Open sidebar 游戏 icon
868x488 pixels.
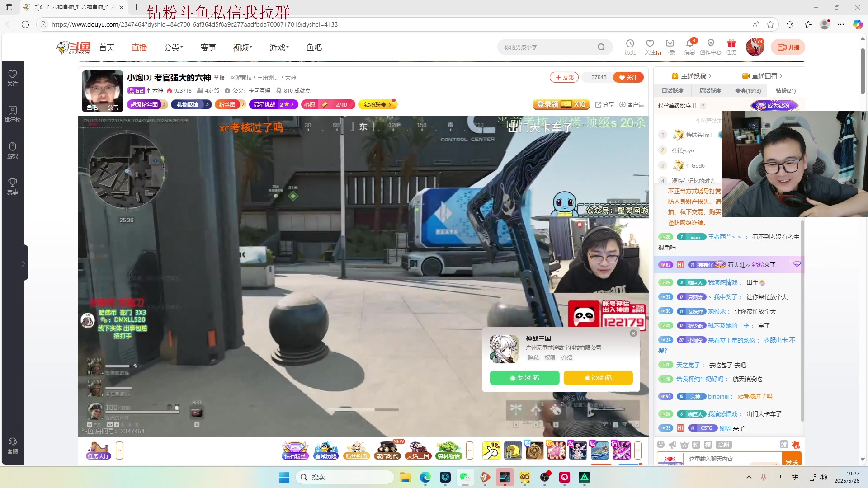[x=13, y=150]
